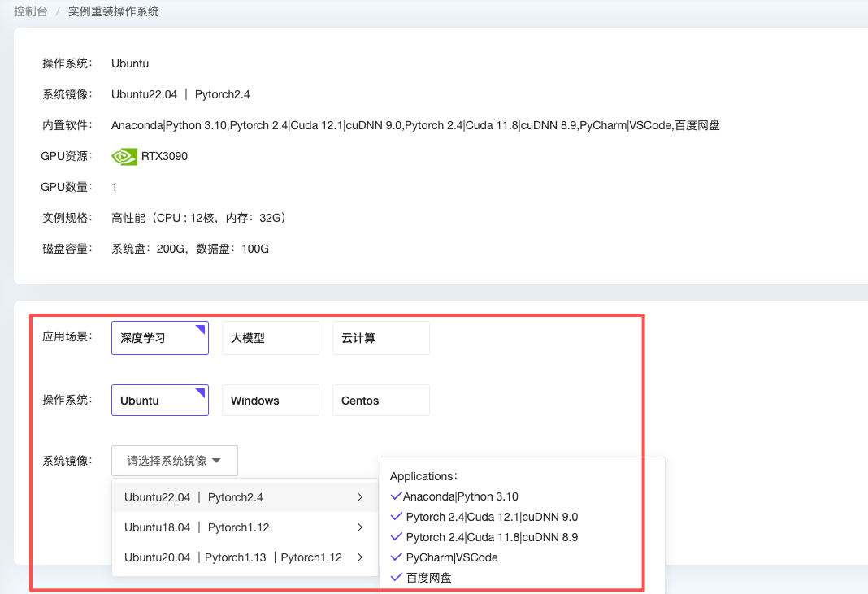Select Ubuntu20.04 | Pytorch1.13 | Pytorch1.12 image
This screenshot has width=868, height=594.
tap(232, 557)
